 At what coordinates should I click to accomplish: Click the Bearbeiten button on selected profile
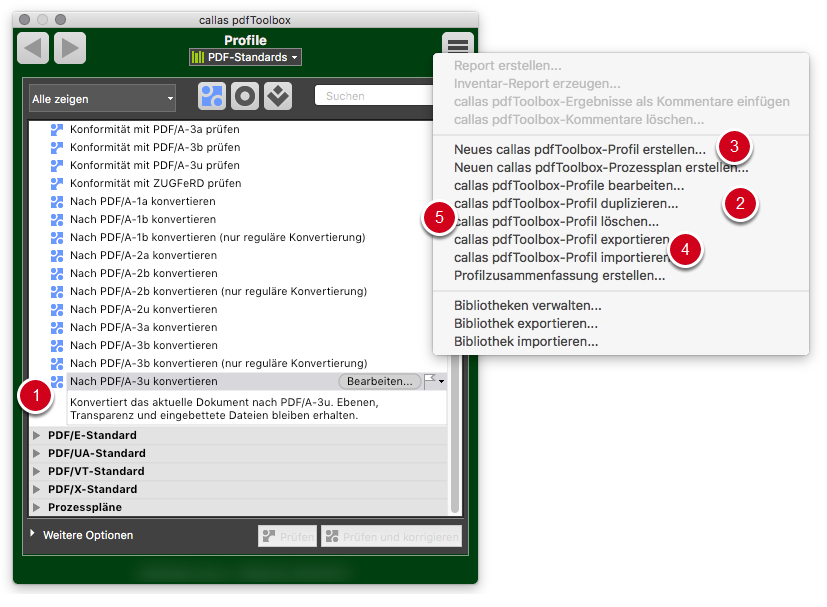tap(380, 381)
